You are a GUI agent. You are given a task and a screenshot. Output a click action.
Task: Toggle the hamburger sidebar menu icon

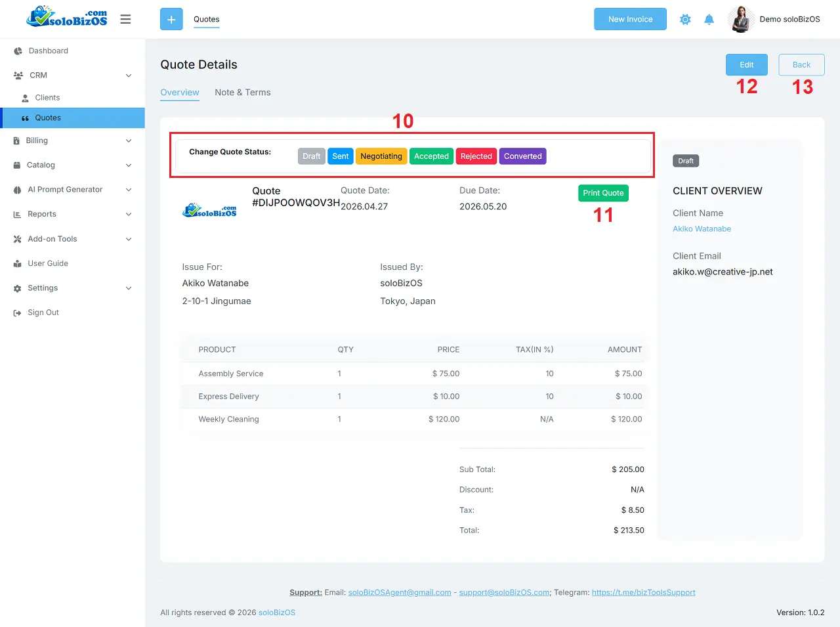125,19
